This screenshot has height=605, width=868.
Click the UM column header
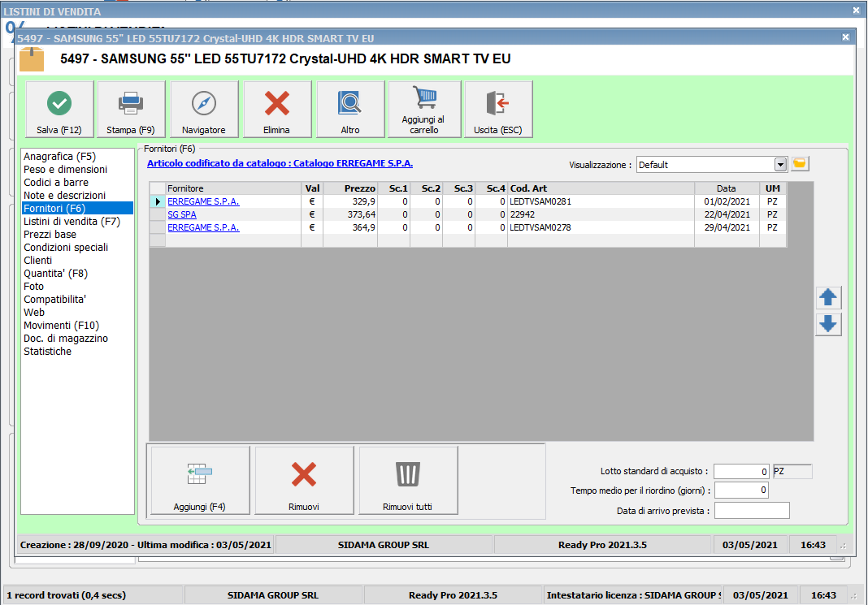773,188
